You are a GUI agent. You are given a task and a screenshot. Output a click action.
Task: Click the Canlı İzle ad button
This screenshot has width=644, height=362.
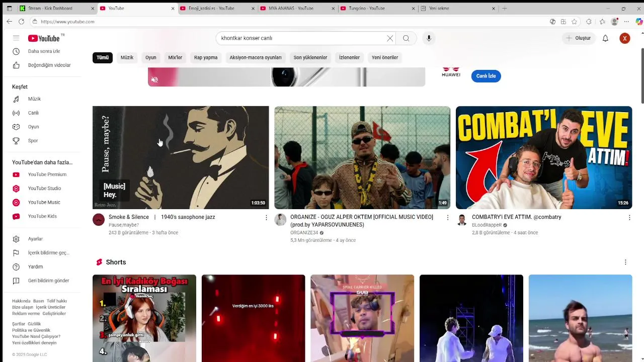pos(486,76)
